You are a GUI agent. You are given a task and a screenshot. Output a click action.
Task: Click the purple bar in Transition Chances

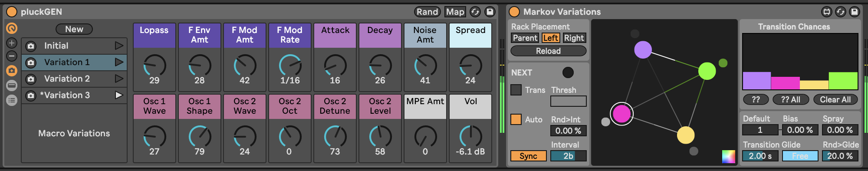(757, 81)
